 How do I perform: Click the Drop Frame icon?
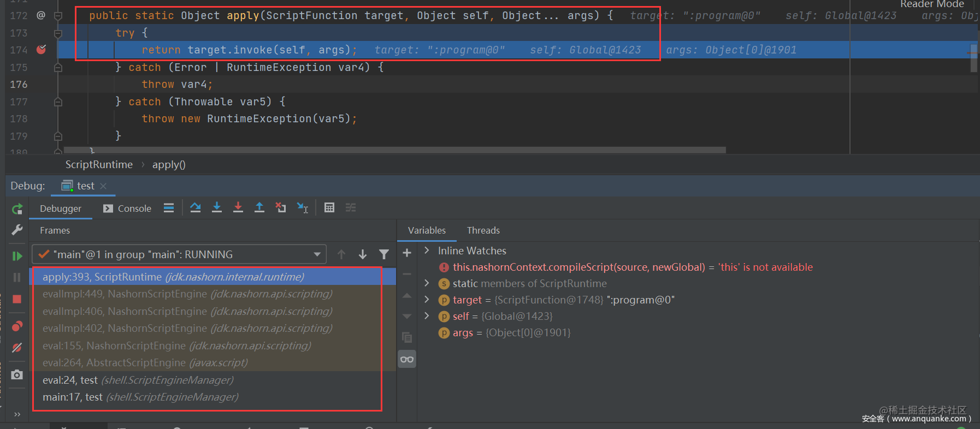pos(281,207)
